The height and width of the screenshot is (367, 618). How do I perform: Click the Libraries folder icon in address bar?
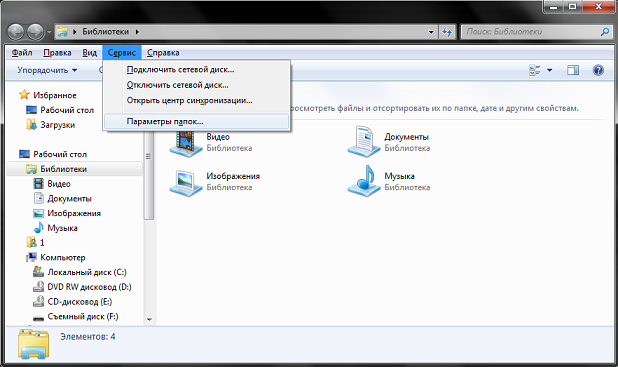pos(62,32)
